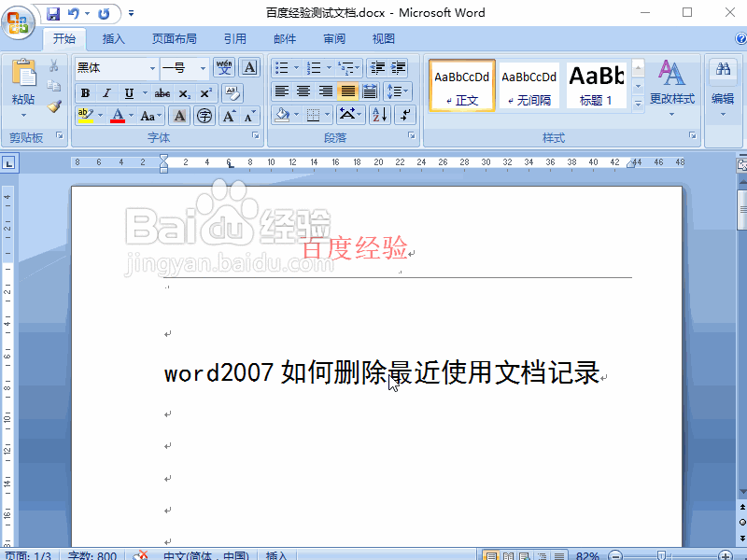Apply character border icon

(x=249, y=67)
